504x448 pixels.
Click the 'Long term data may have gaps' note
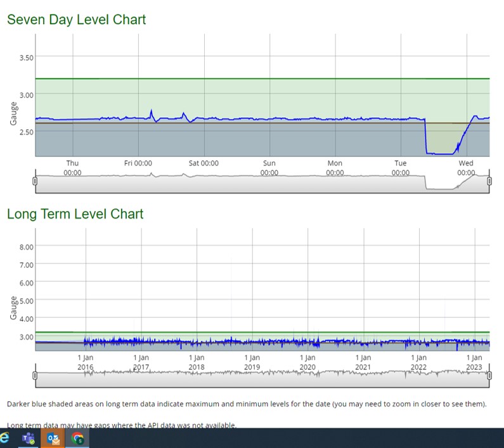(x=122, y=425)
